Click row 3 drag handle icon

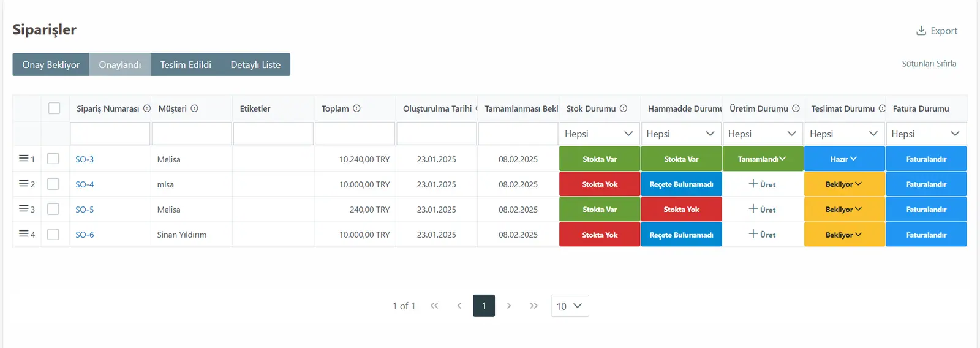click(x=23, y=209)
